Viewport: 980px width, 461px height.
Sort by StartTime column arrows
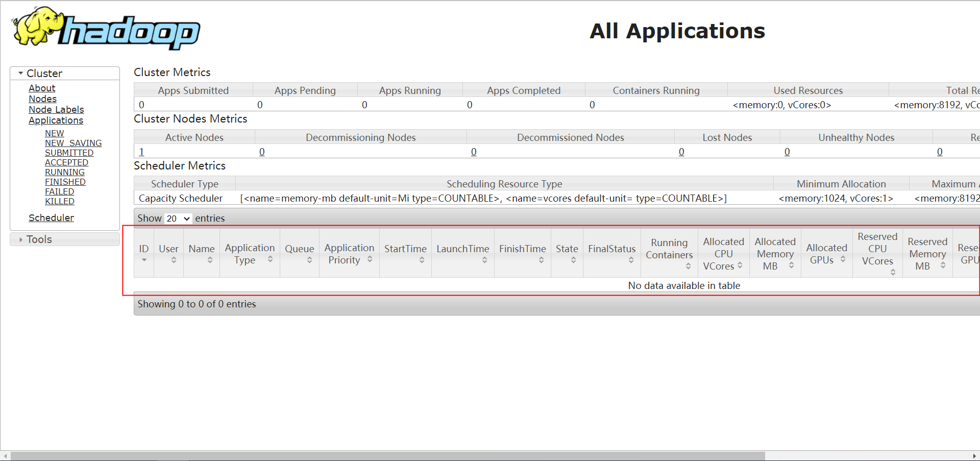point(422,260)
